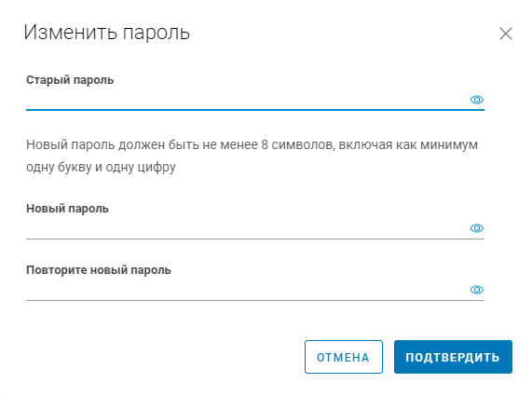This screenshot has height=396, width=532.
Task: Click the blue-underlined old password box
Action: coord(248,100)
